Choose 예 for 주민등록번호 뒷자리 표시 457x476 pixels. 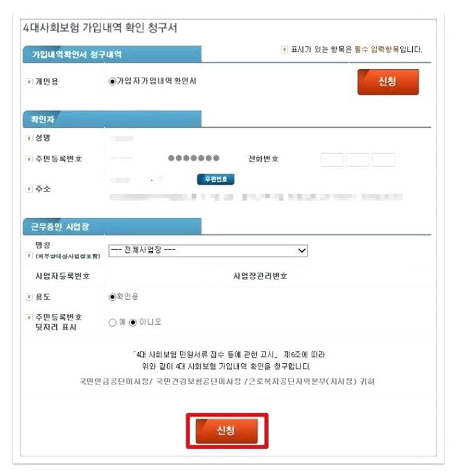tap(112, 322)
